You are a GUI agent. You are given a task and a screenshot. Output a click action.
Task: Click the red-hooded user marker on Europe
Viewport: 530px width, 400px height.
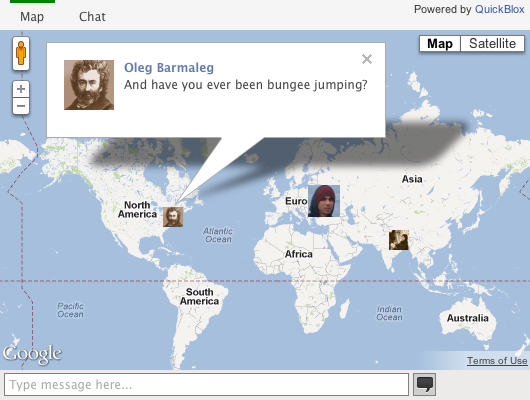point(324,201)
